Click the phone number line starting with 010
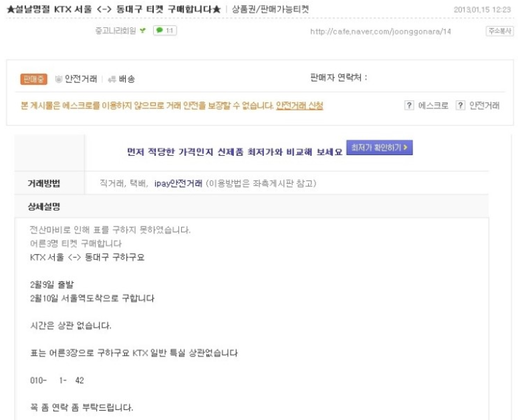The height and width of the screenshot is (420, 526). (57, 381)
